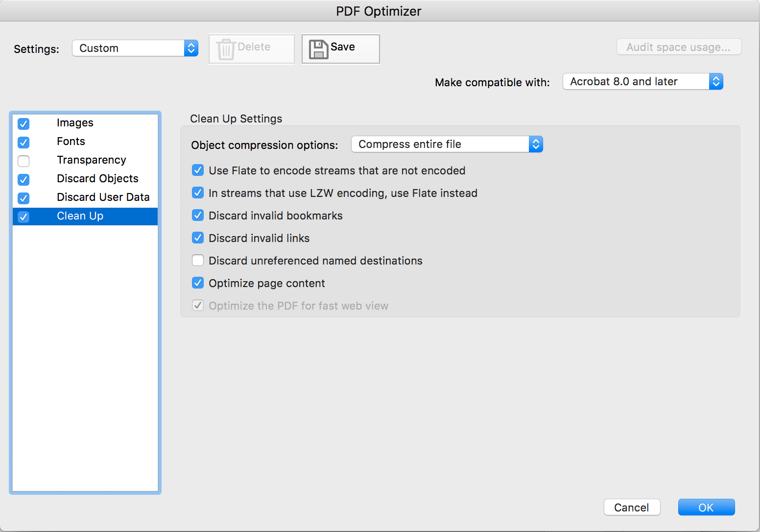Uncheck Discard invalid links option
The image size is (760, 532).
coord(198,238)
